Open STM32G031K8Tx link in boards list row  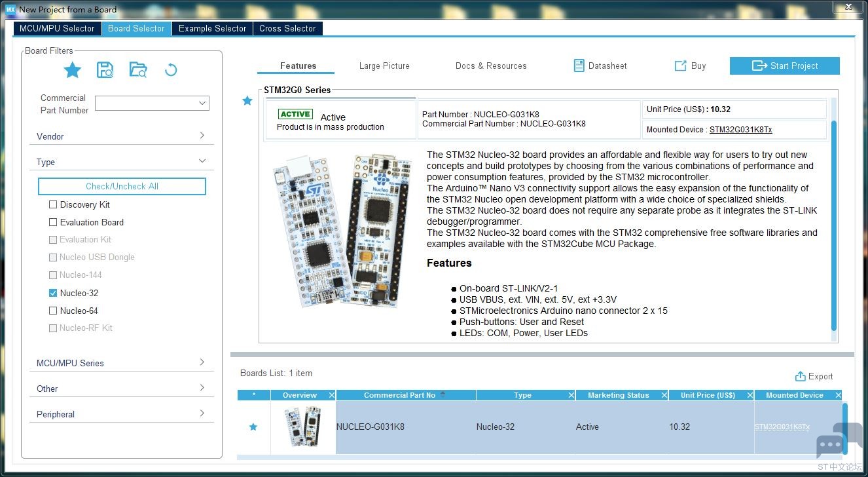click(782, 427)
